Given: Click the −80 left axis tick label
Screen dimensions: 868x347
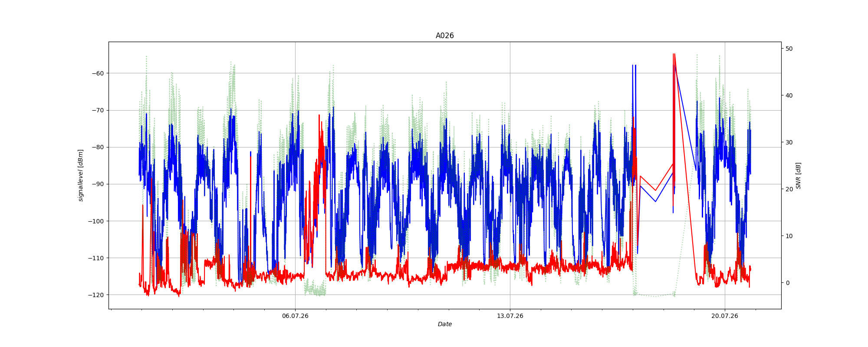Looking at the screenshot, I should pos(98,147).
